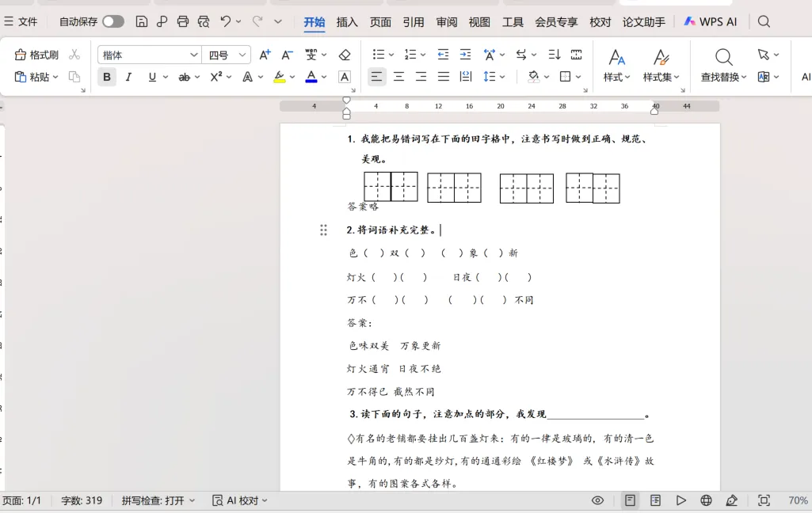The image size is (812, 513).
Task: Clear formatting with the eraser icon
Action: [345, 55]
